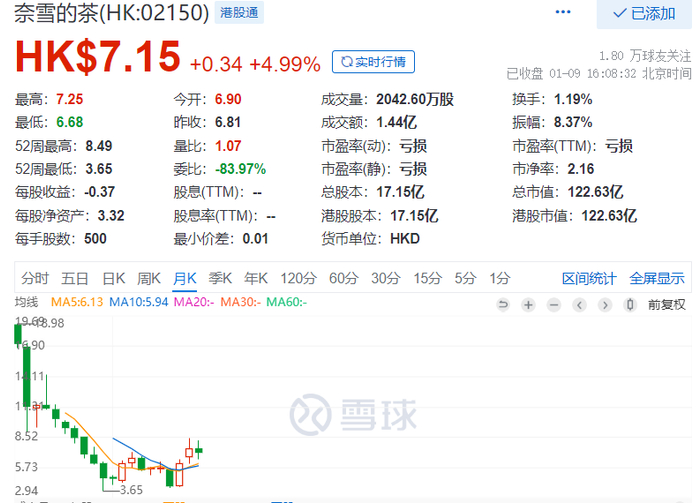
Task: Zoom out the chart with minus icon
Action: (x=554, y=305)
